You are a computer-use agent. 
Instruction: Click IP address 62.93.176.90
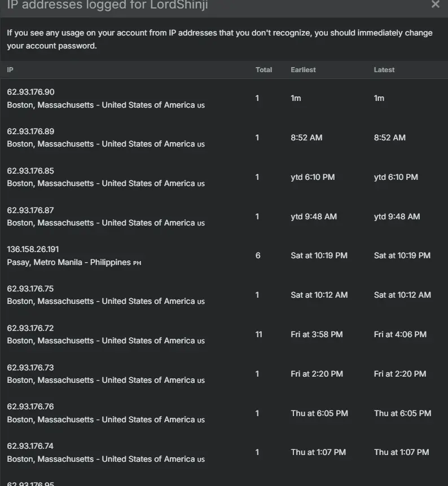(x=30, y=92)
